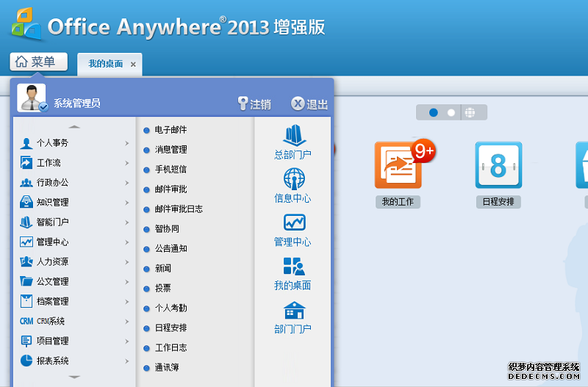Select the first desktop page dot
588x387 pixels.
tap(434, 112)
